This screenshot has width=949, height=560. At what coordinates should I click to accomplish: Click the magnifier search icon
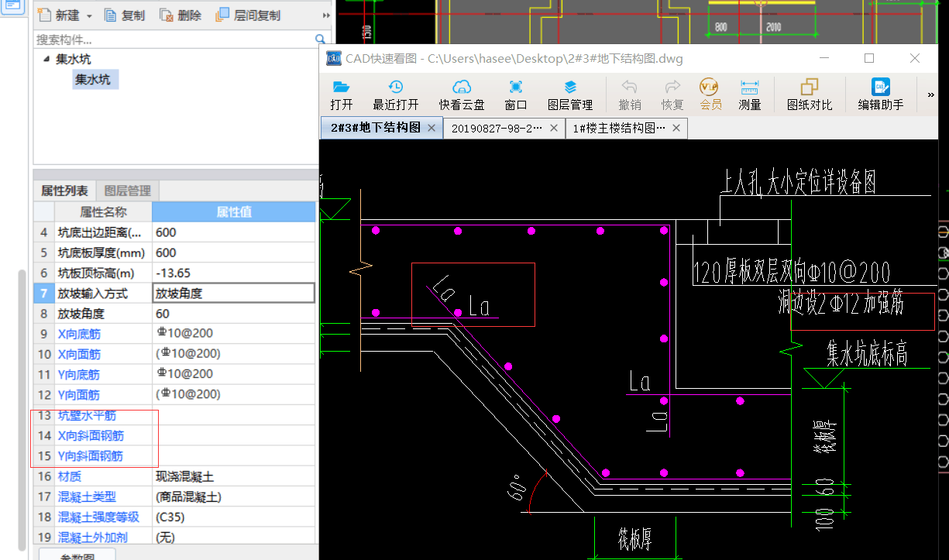(x=321, y=40)
